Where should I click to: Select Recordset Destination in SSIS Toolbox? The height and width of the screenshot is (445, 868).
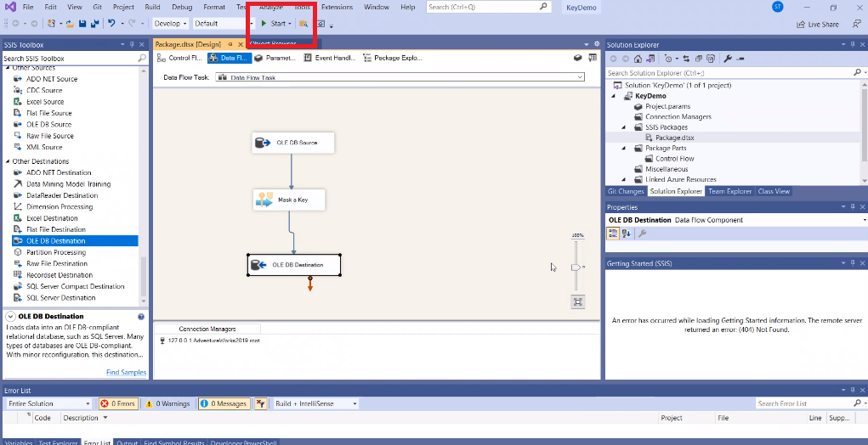[x=60, y=275]
